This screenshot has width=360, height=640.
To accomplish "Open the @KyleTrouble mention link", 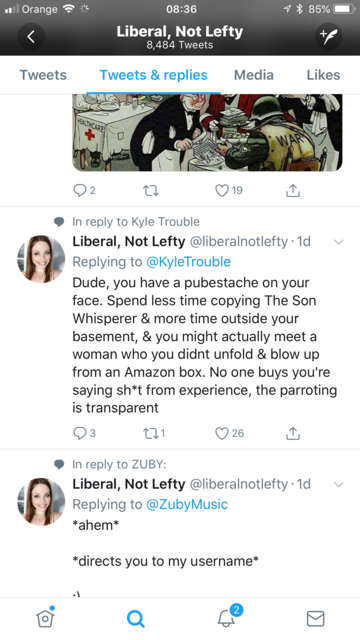I will [188, 262].
